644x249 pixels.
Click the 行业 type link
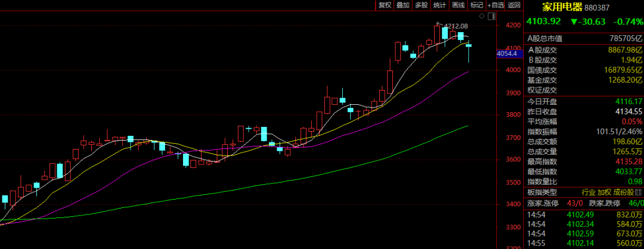[588, 192]
